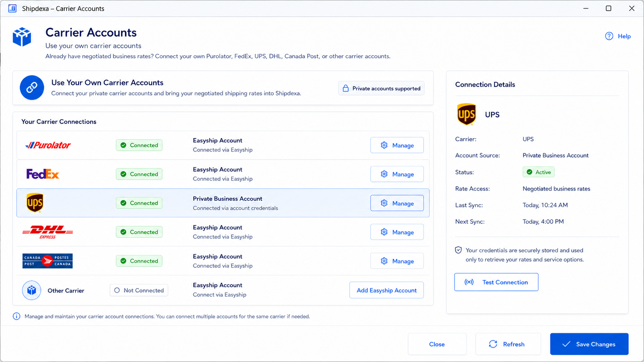Open Help via the question mark icon
Screen dimensions: 644x362
coord(609,36)
